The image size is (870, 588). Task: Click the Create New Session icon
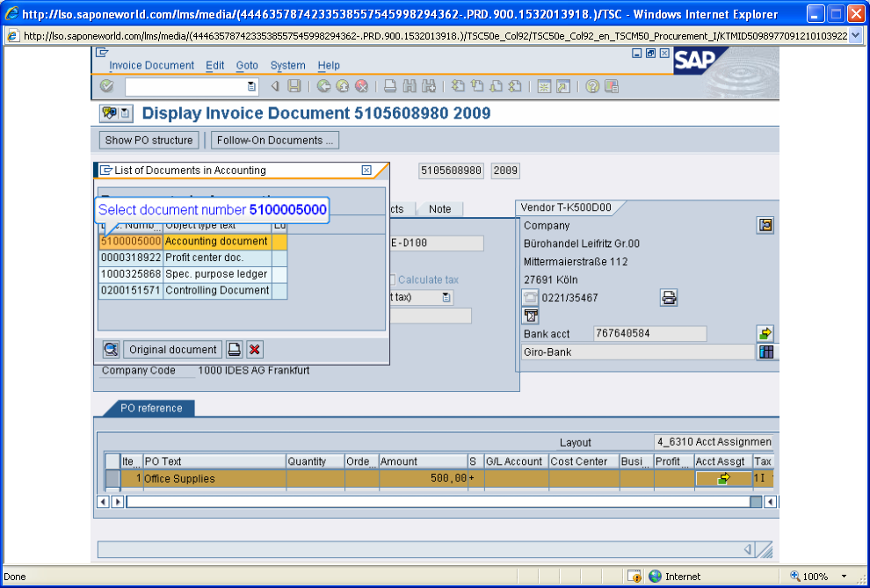(544, 86)
